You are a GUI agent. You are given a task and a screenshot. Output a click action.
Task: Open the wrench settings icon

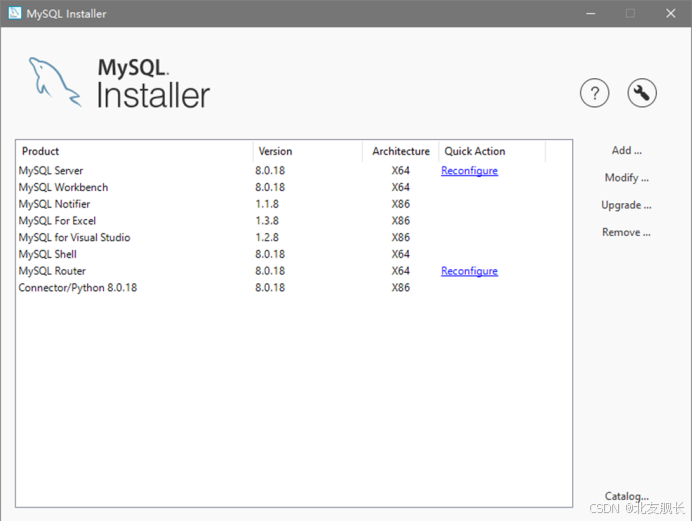642,93
